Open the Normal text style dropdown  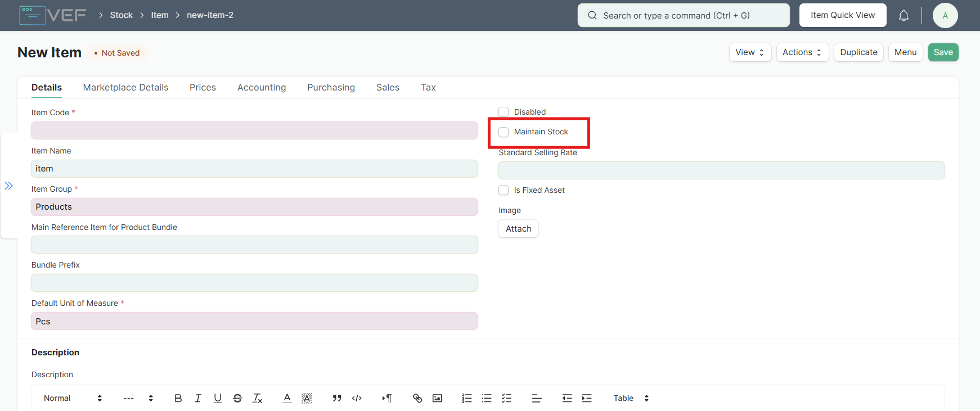73,398
